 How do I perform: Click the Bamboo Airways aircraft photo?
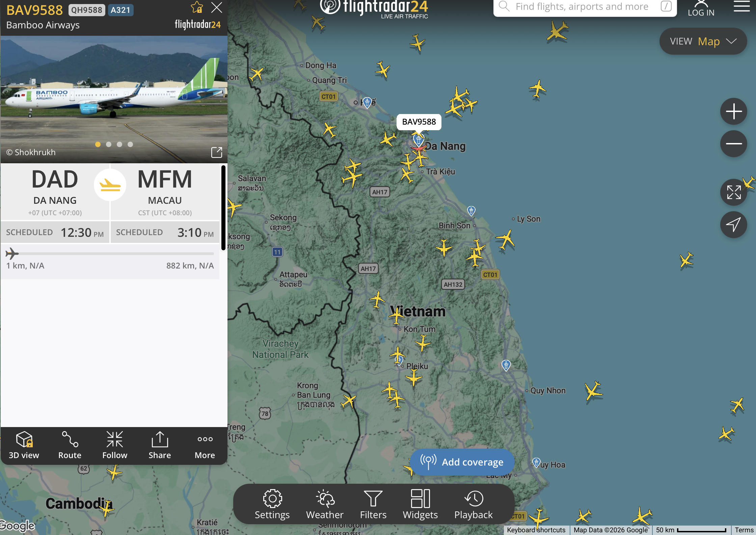(x=114, y=100)
